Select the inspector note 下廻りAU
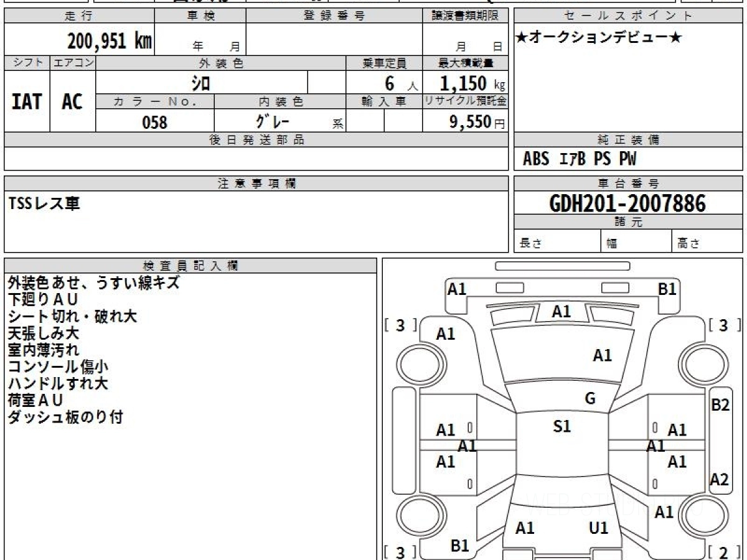The height and width of the screenshot is (560, 747). tap(43, 299)
